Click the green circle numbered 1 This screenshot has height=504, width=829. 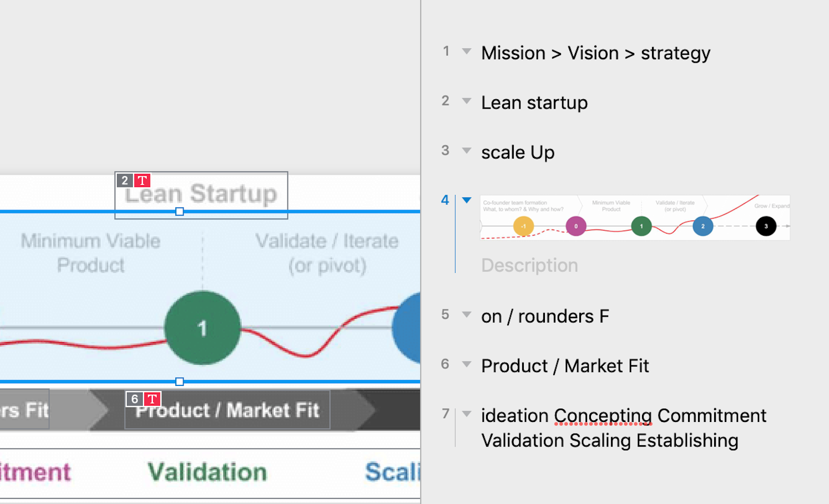pyautogui.click(x=203, y=328)
